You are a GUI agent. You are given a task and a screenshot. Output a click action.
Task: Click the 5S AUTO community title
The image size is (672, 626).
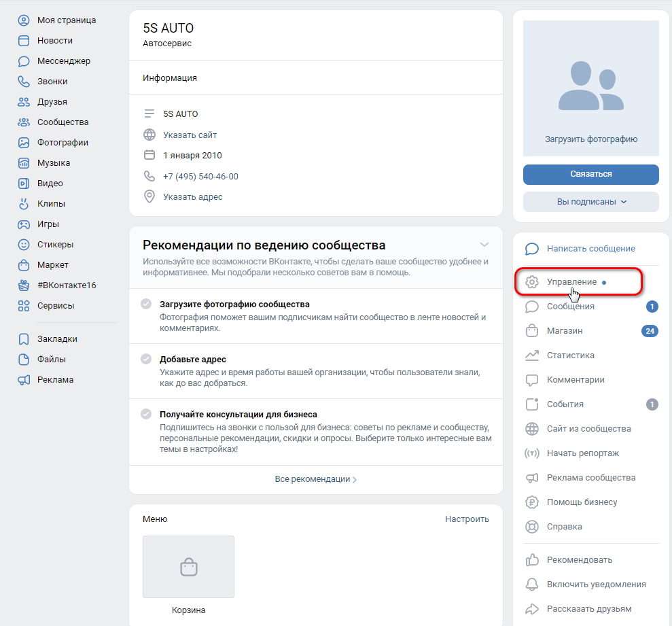[x=168, y=28]
